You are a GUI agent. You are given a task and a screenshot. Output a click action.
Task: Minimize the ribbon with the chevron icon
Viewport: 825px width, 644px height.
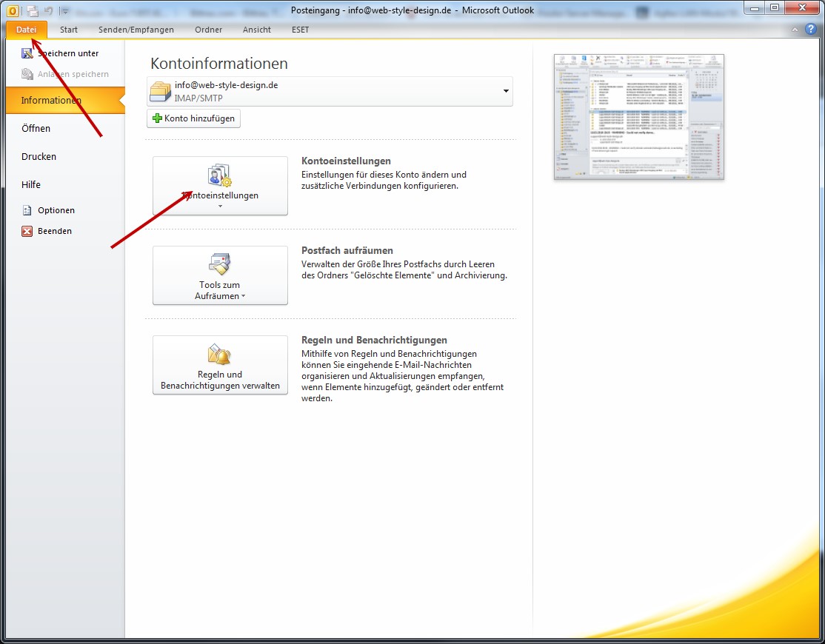pyautogui.click(x=795, y=30)
